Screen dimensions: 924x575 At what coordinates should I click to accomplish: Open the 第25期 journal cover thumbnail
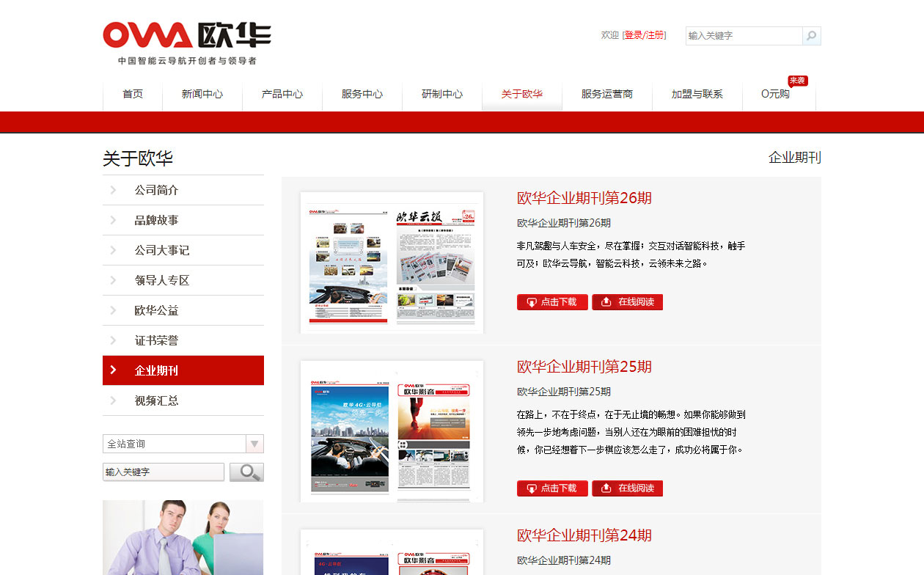point(392,431)
